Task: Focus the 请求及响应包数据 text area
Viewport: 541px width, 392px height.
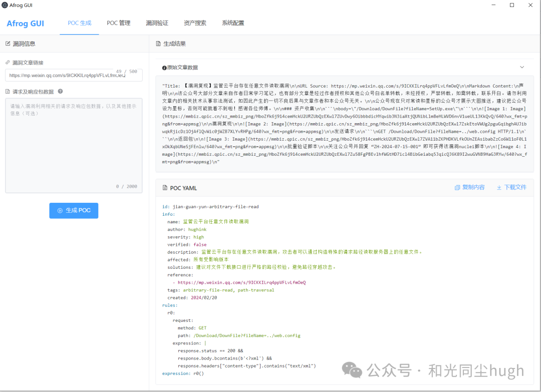Action: (74, 146)
